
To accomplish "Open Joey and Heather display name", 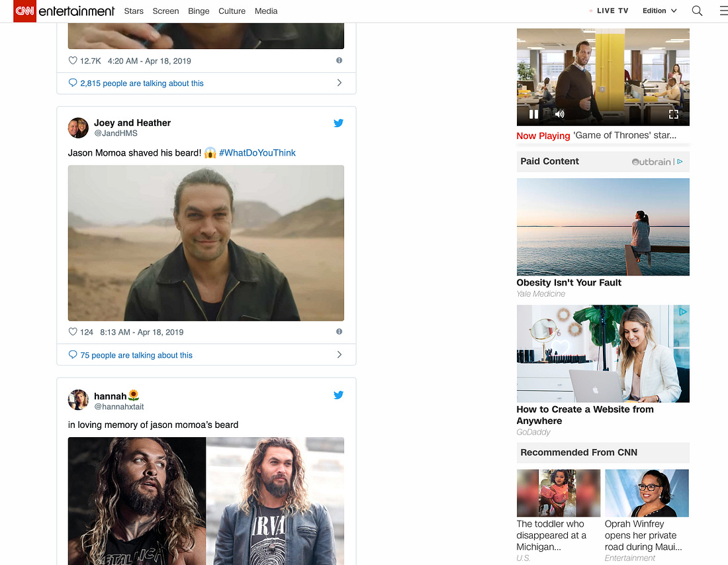I will [132, 123].
